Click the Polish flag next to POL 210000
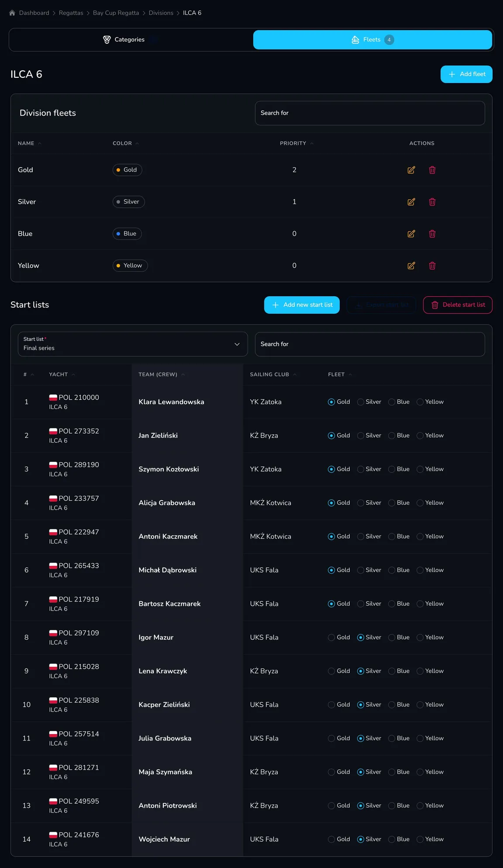The height and width of the screenshot is (868, 503). [x=53, y=398]
